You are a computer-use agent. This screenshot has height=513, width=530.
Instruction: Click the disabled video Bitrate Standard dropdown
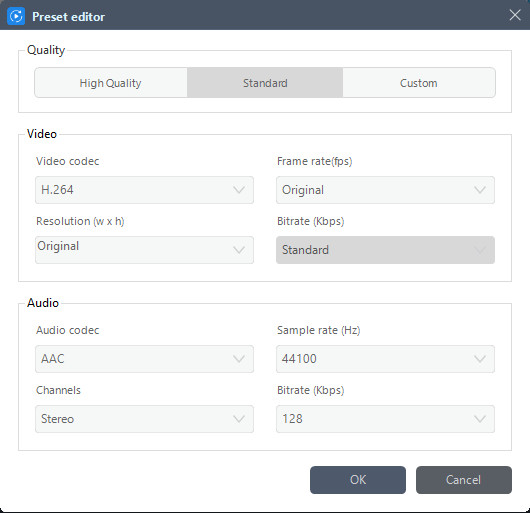385,250
